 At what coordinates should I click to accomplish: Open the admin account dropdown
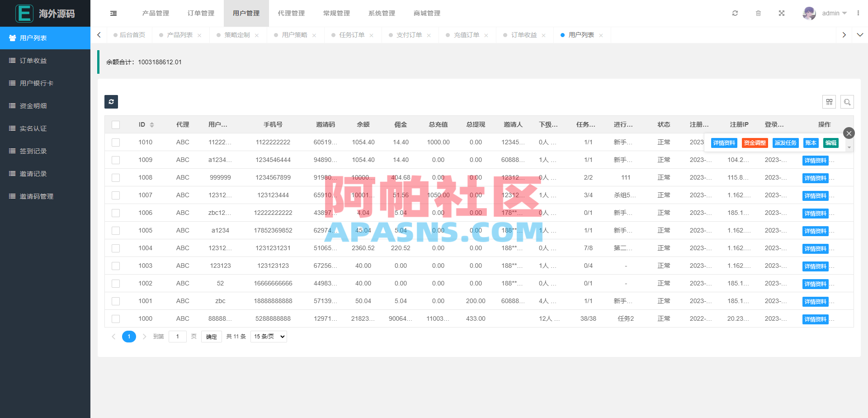click(831, 13)
